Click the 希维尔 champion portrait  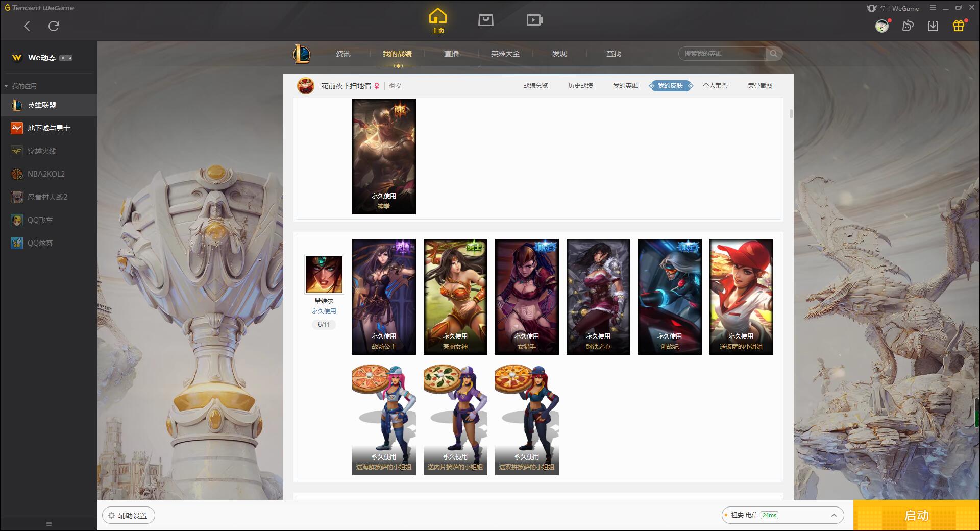point(324,274)
